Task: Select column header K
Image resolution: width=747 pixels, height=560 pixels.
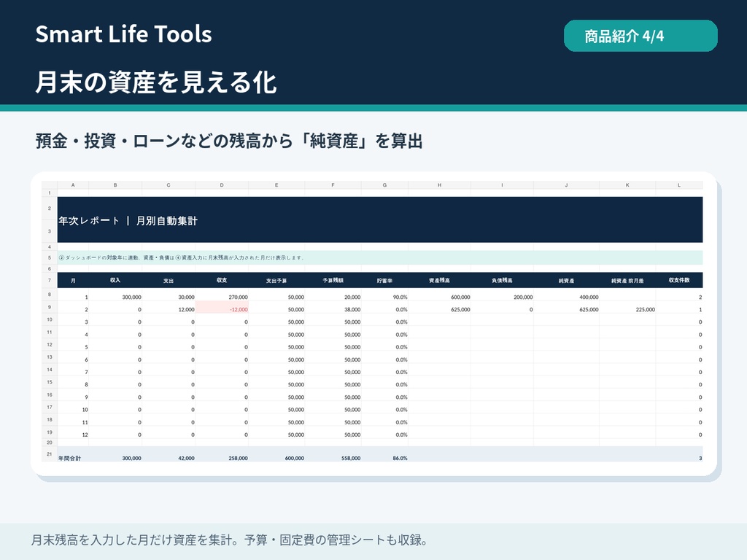Action: point(627,185)
